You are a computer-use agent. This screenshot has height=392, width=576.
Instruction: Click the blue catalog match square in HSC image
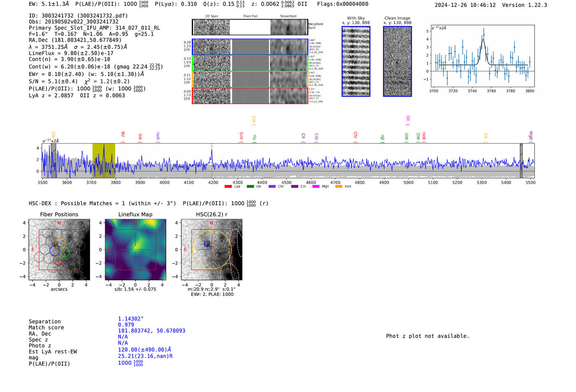(207, 244)
